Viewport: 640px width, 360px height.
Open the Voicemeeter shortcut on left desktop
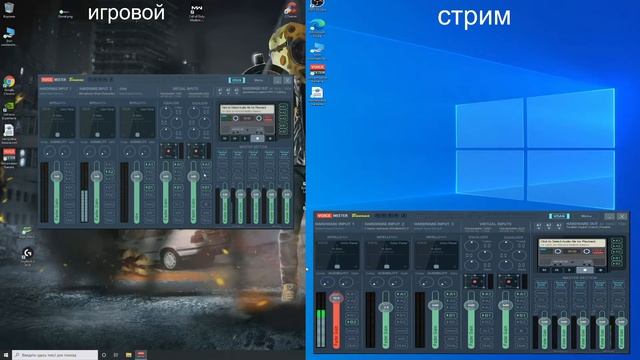click(9, 158)
